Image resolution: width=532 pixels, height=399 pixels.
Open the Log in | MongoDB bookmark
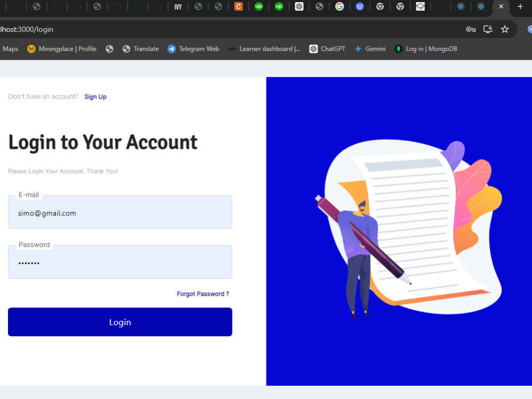click(426, 49)
